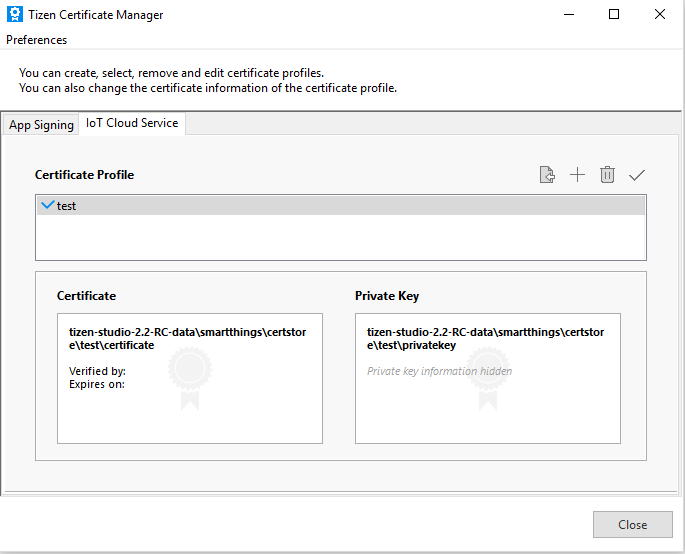Click the private key file path text
This screenshot has width=685, height=554.
pyautogui.click(x=485, y=338)
